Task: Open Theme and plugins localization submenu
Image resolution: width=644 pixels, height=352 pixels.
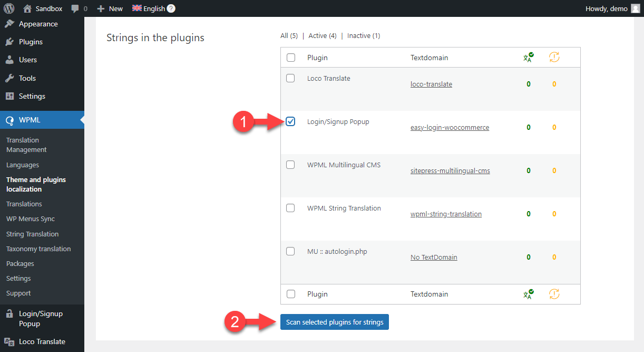Action: 36,184
